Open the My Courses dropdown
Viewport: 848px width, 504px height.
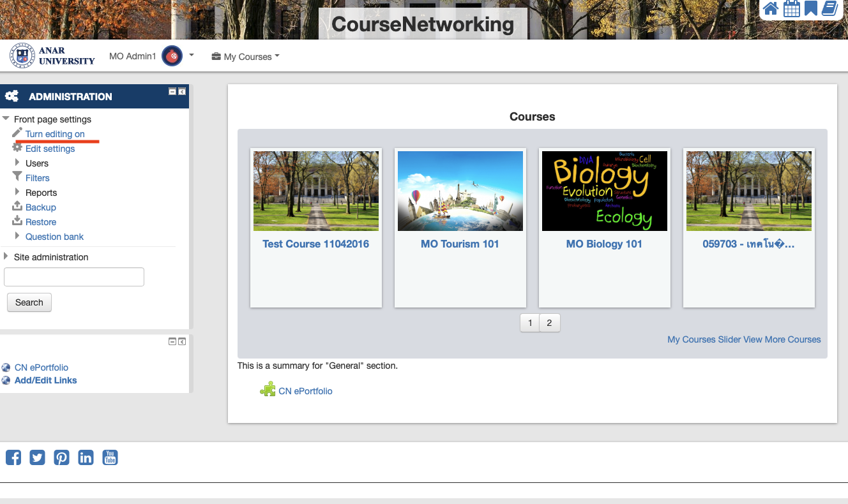pyautogui.click(x=246, y=57)
